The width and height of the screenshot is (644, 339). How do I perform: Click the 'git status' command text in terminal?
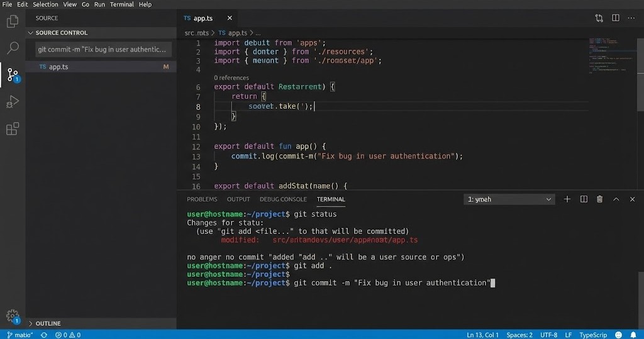315,214
